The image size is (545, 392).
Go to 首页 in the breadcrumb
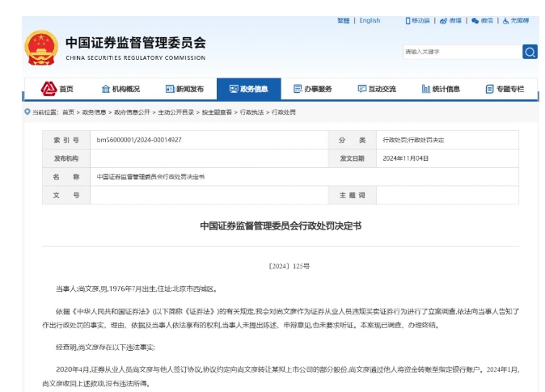68,112
